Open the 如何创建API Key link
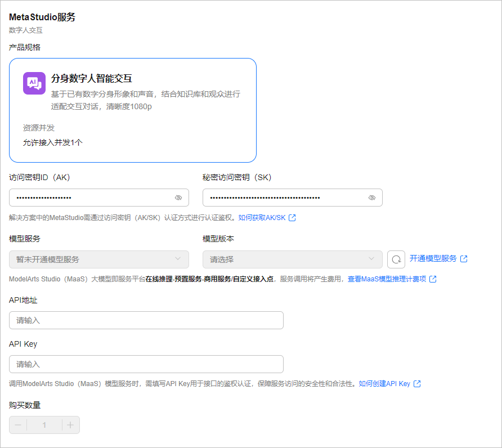 (384, 384)
